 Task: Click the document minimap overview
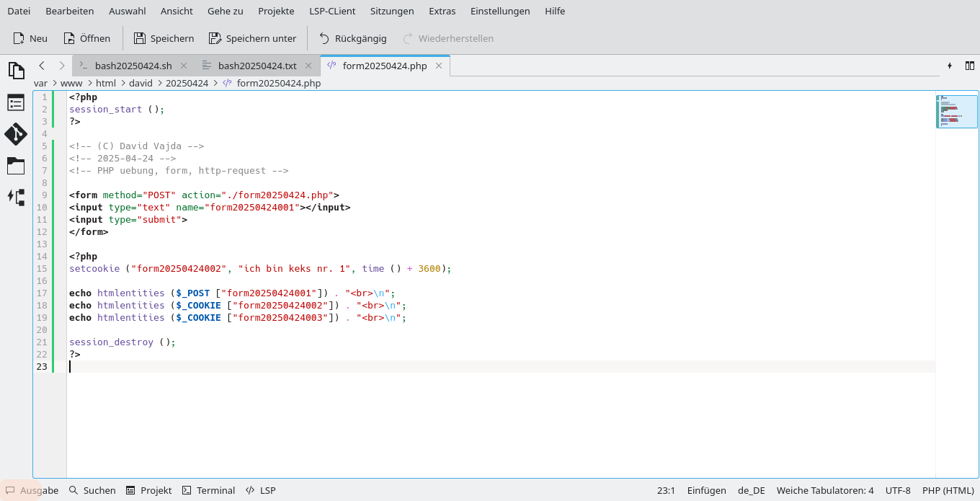956,111
